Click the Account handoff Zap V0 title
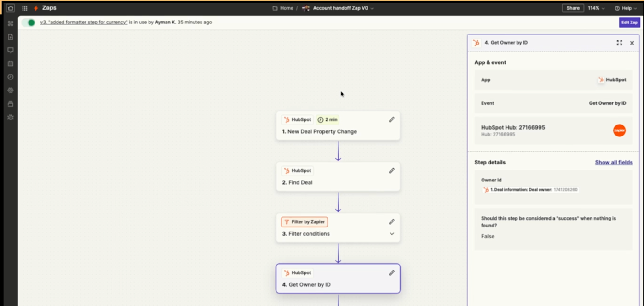 tap(340, 8)
